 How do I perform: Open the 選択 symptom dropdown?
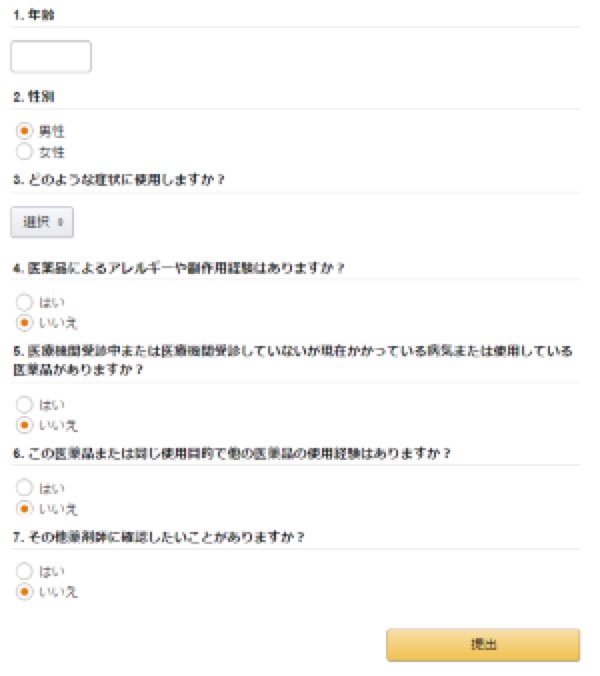point(42,222)
